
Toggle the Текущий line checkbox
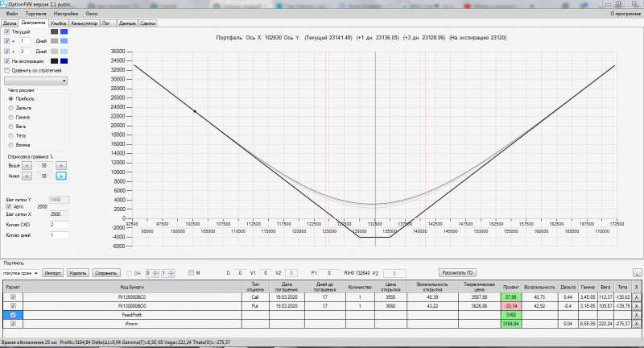coord(7,31)
